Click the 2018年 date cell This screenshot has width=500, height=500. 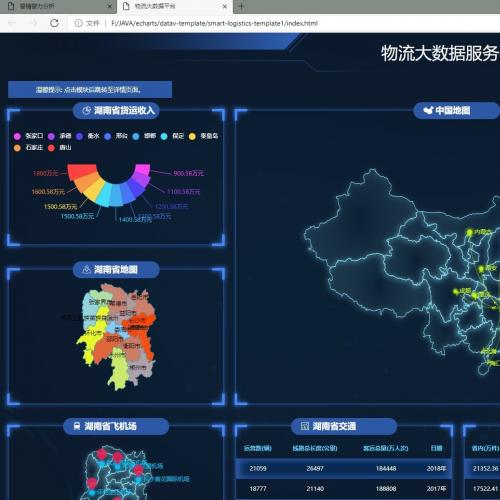(x=436, y=468)
